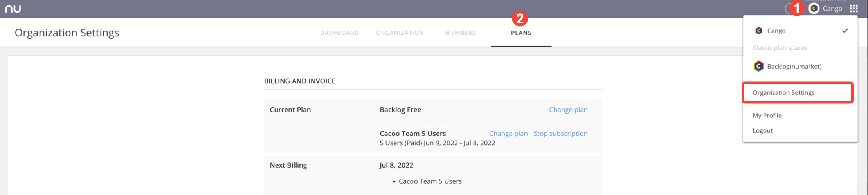Click Cacoo Team 5 Users plan name
This screenshot has width=868, height=195.
coord(413,134)
